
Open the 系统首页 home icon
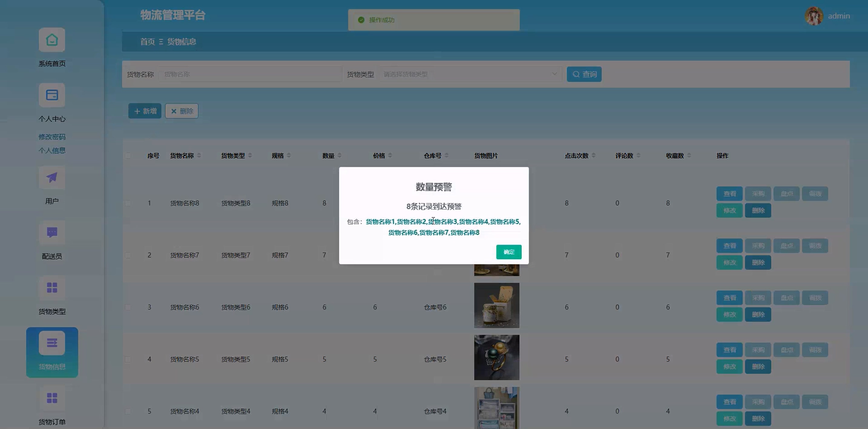[x=52, y=40]
